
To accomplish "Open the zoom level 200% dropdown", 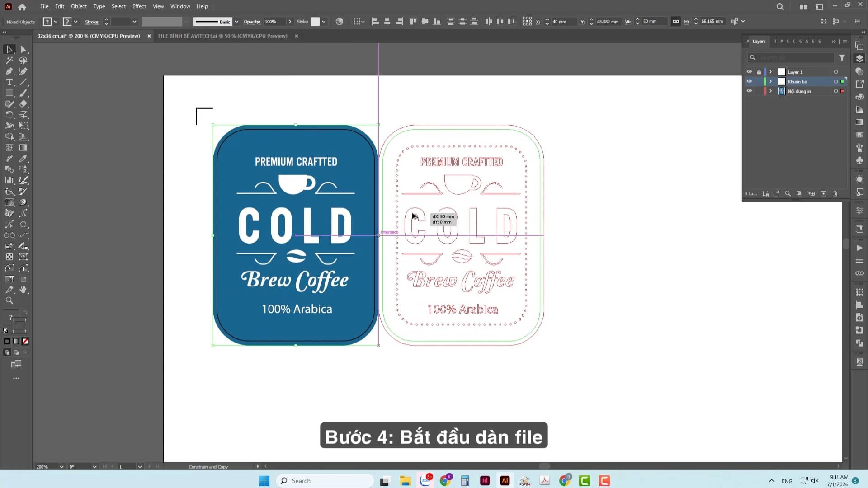I will point(61,467).
